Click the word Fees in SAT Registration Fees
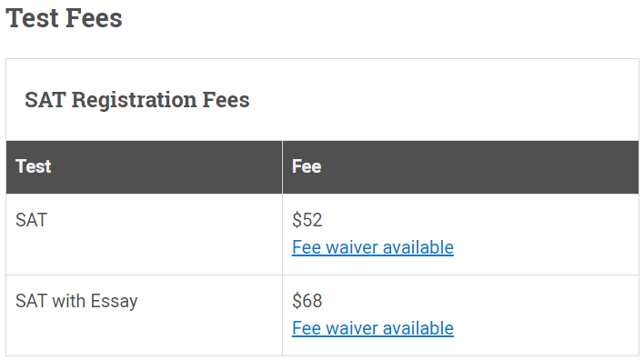This screenshot has height=360, width=644. (226, 100)
